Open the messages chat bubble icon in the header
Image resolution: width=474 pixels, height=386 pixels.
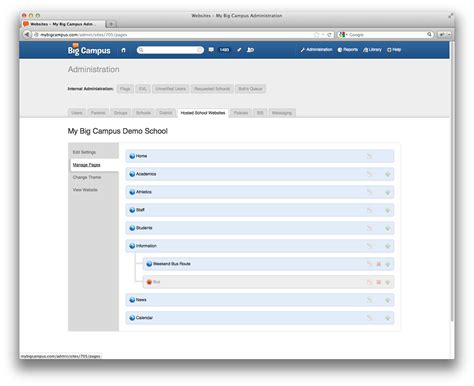(x=211, y=50)
